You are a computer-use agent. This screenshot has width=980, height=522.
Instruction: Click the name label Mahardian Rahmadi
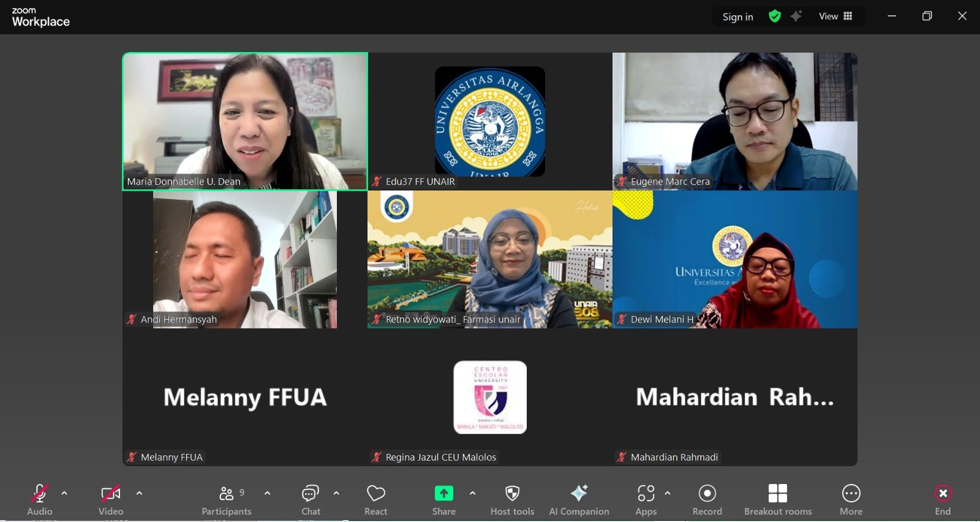(x=674, y=457)
